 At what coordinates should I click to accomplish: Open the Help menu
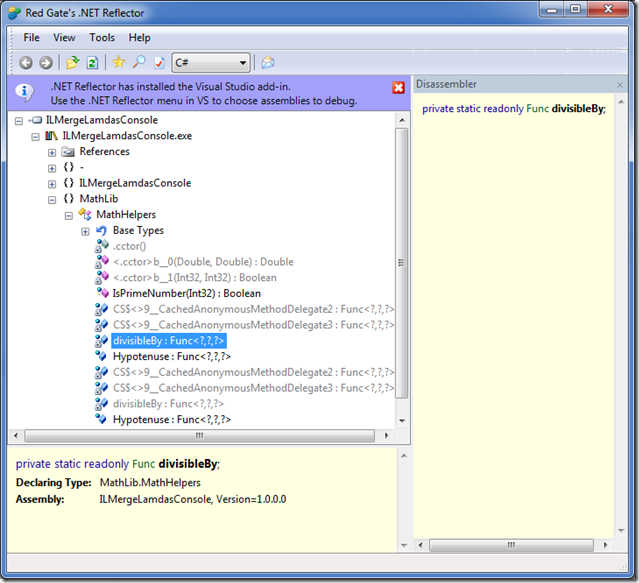[139, 37]
